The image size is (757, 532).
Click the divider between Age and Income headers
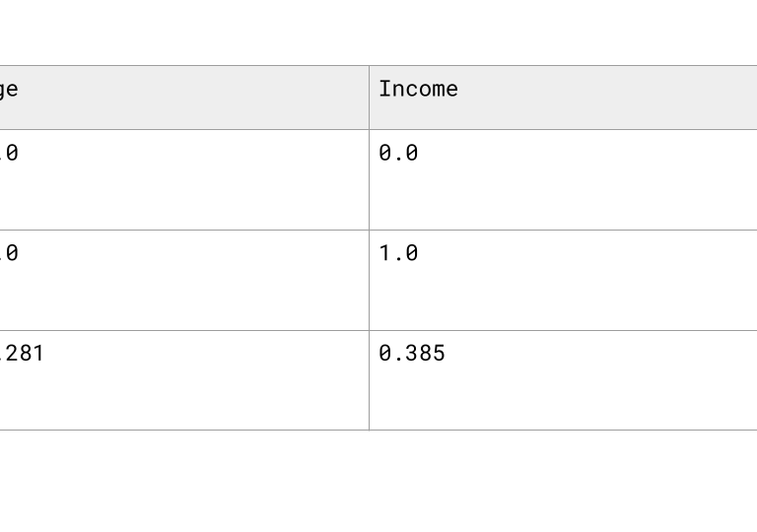coord(370,98)
